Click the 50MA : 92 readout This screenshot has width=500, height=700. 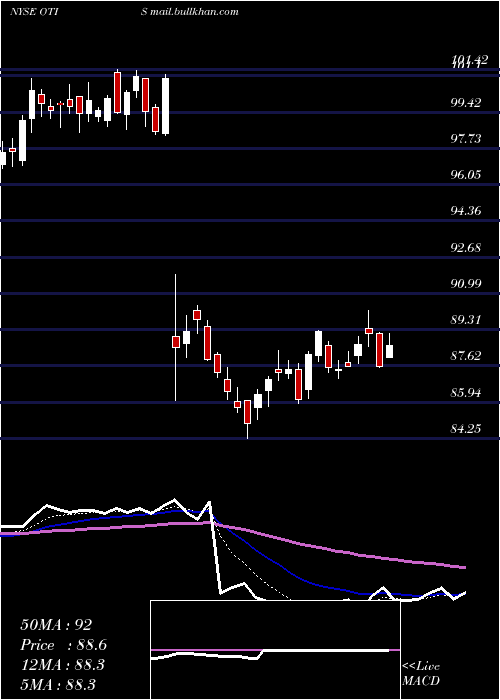56,625
